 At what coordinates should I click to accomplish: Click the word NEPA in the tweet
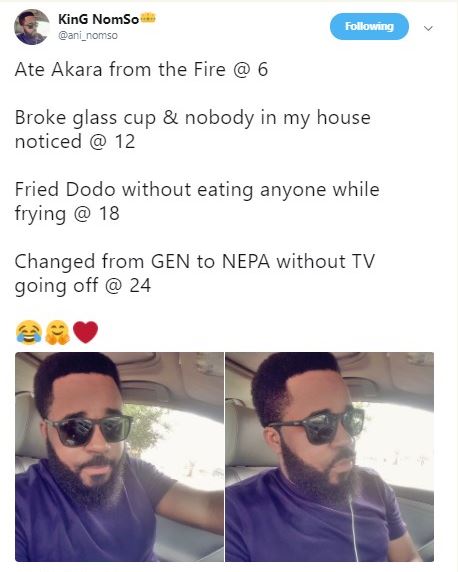246,262
